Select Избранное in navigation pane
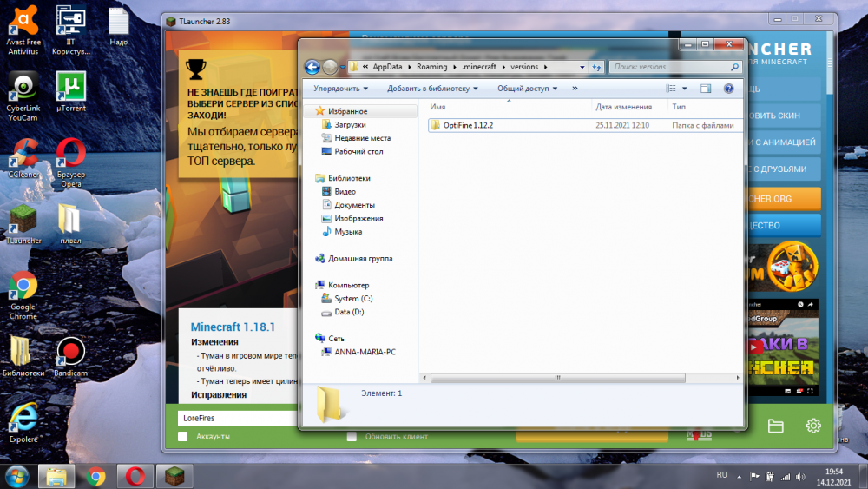868x489 pixels. click(x=348, y=111)
